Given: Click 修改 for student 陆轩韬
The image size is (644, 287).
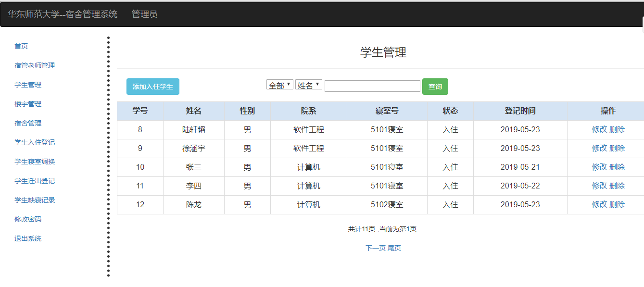Looking at the screenshot, I should tap(599, 129).
